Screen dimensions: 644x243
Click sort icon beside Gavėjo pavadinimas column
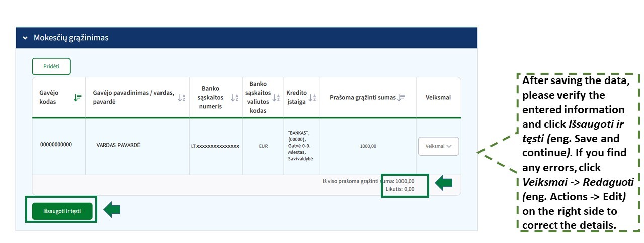click(182, 98)
